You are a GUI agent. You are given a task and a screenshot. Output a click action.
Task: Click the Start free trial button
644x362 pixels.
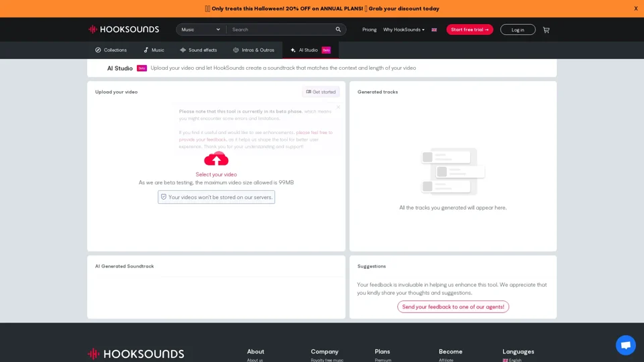coord(470,29)
